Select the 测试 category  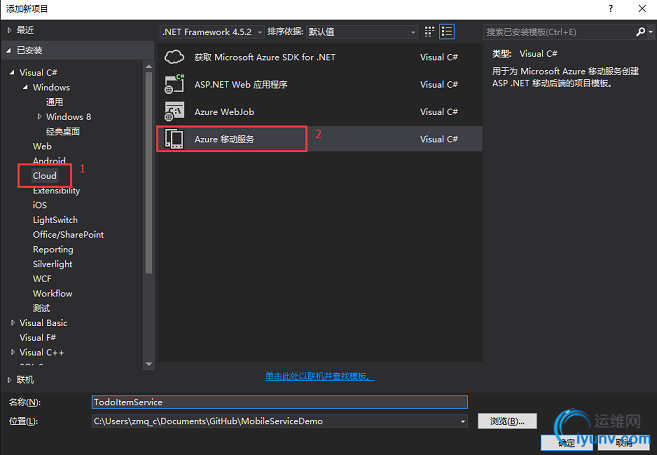tap(41, 308)
